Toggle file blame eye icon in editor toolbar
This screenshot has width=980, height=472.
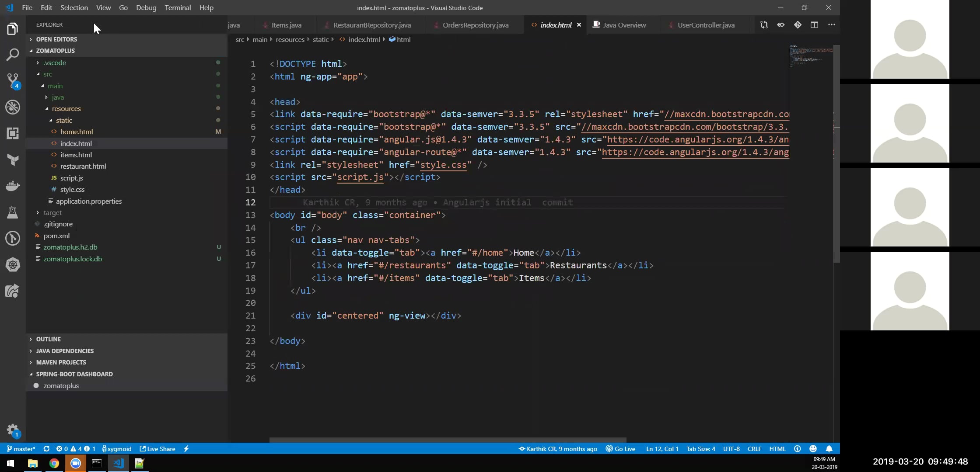[780, 25]
